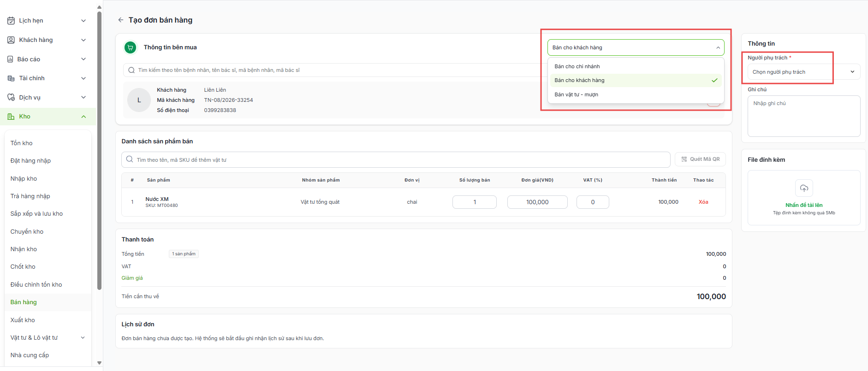This screenshot has width=868, height=371.
Task: Click the magnifier icon in product search
Action: [x=130, y=159]
